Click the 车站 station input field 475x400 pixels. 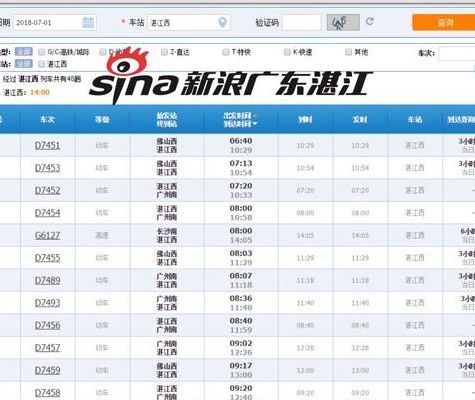[x=189, y=23]
